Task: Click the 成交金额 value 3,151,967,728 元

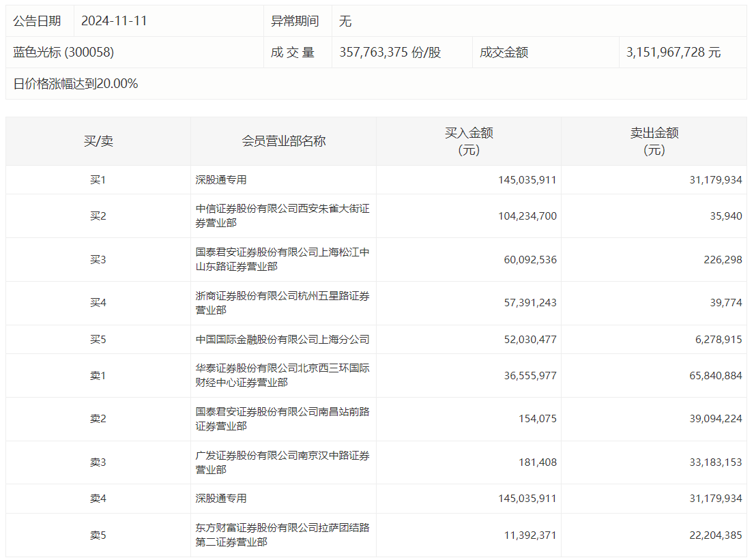Action: point(673,53)
